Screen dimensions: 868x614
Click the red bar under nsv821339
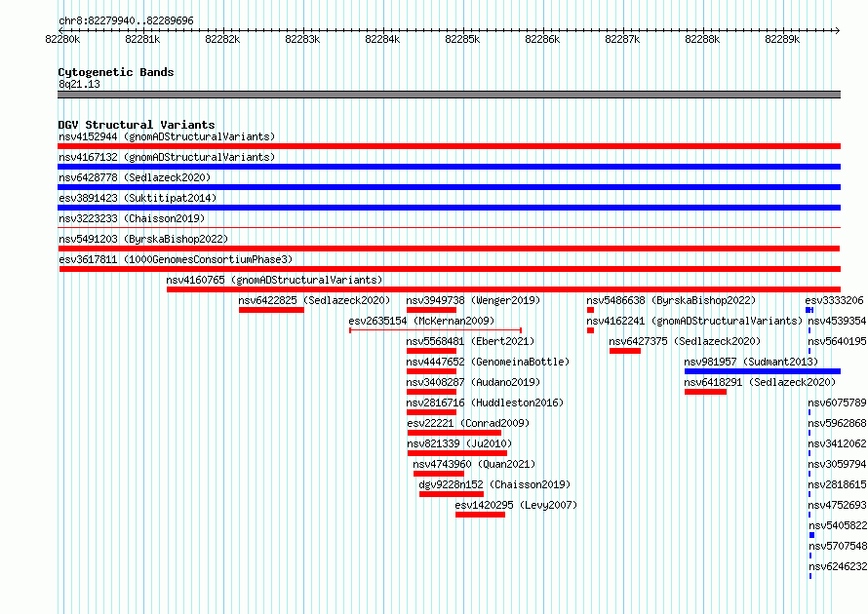point(456,453)
